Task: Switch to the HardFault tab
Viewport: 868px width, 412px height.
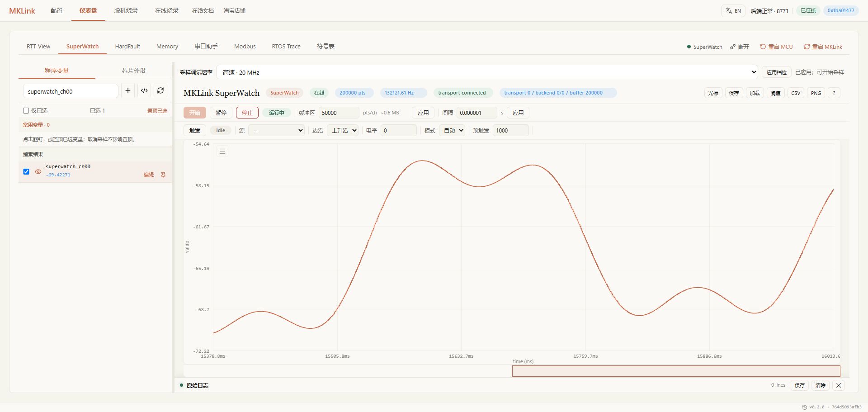Action: click(x=127, y=47)
